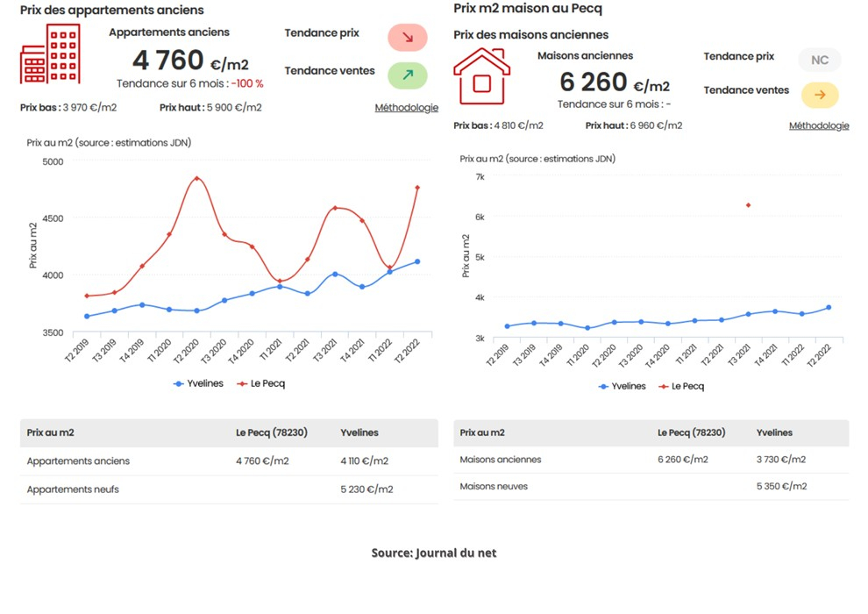The width and height of the screenshot is (868, 614).
Task: Hide Yvelines series in houses chart legend
Action: tap(622, 386)
